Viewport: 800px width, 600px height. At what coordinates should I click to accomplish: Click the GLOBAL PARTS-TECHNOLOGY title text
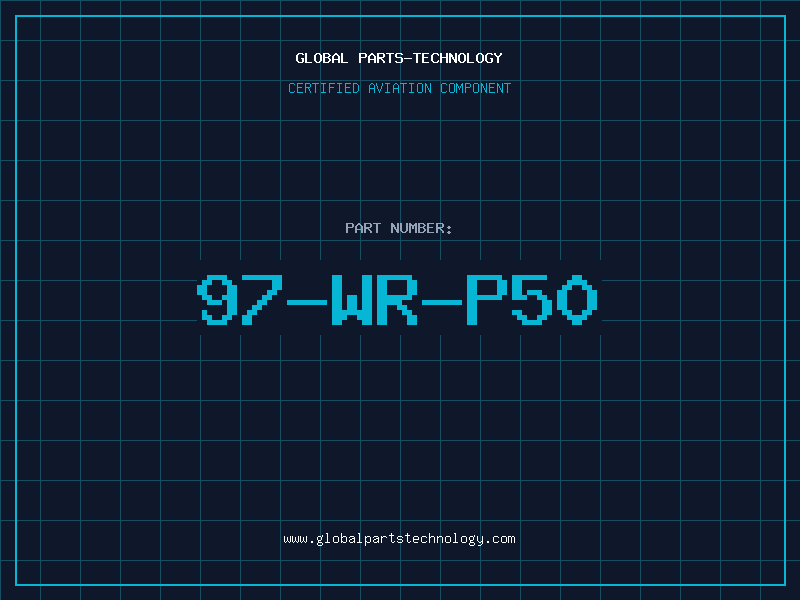399,58
